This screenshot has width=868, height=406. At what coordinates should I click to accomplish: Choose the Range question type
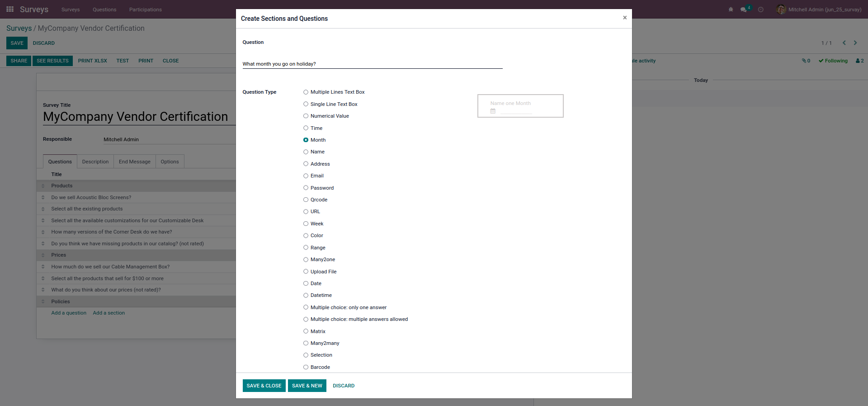click(x=306, y=248)
